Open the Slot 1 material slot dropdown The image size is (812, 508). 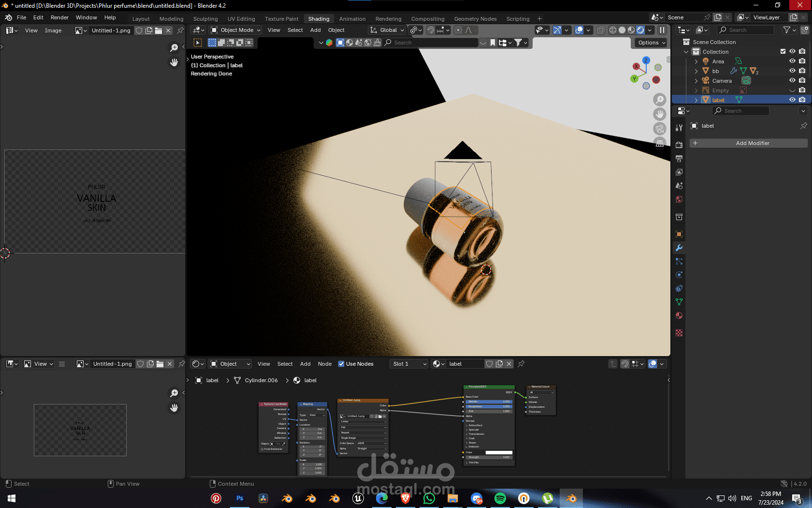tap(409, 364)
